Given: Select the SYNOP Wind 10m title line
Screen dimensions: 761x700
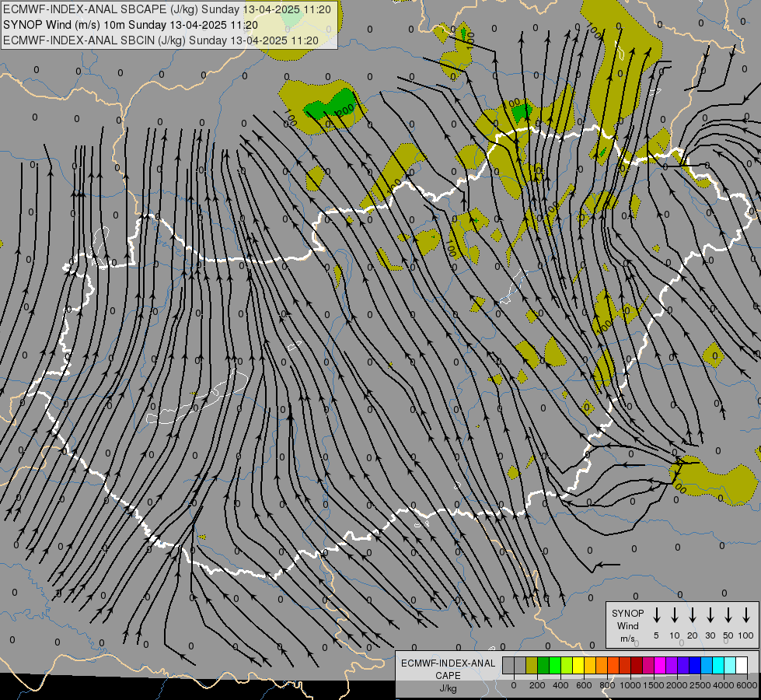Looking at the screenshot, I should (x=131, y=25).
